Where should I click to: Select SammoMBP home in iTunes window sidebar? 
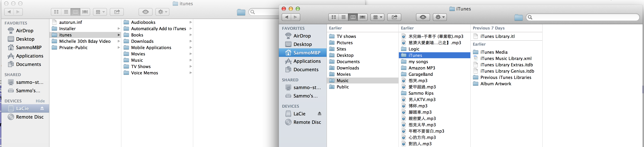pyautogui.click(x=303, y=53)
